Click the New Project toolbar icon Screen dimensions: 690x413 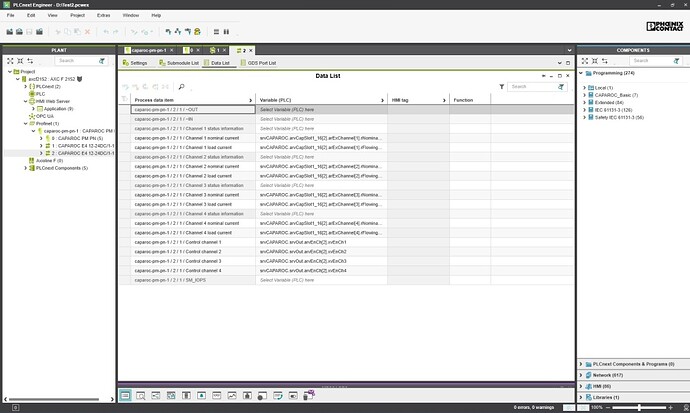pyautogui.click(x=9, y=32)
